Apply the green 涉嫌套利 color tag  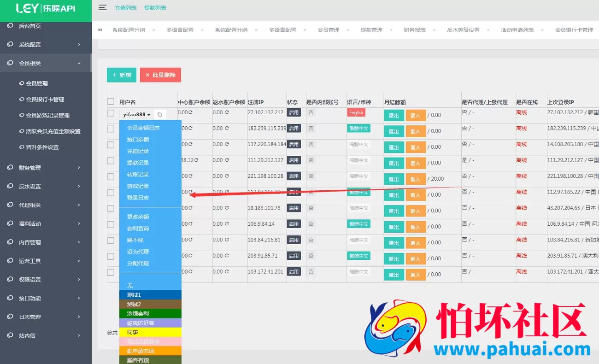pos(150,313)
